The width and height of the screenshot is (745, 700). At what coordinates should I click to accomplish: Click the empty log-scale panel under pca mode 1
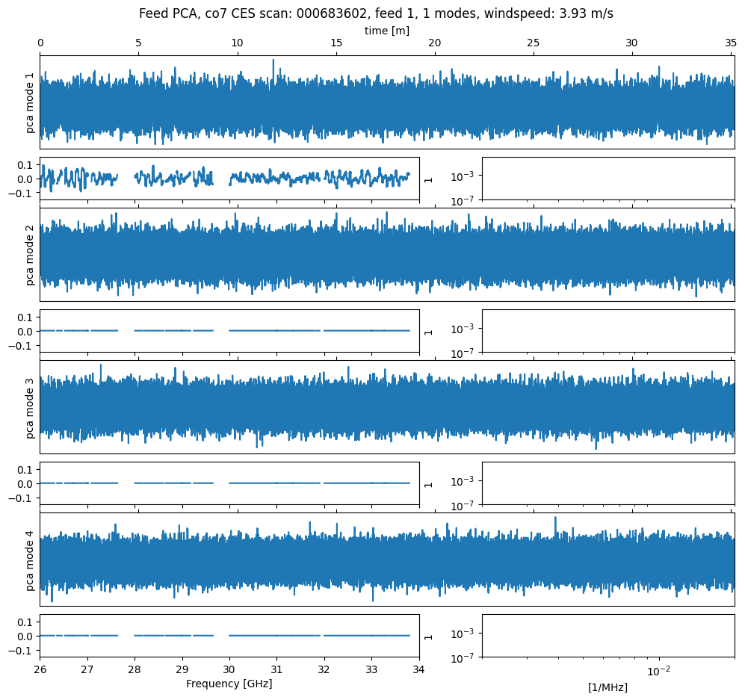coord(608,179)
